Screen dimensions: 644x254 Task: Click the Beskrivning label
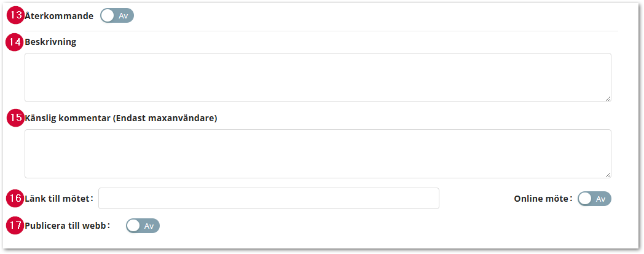pos(50,42)
